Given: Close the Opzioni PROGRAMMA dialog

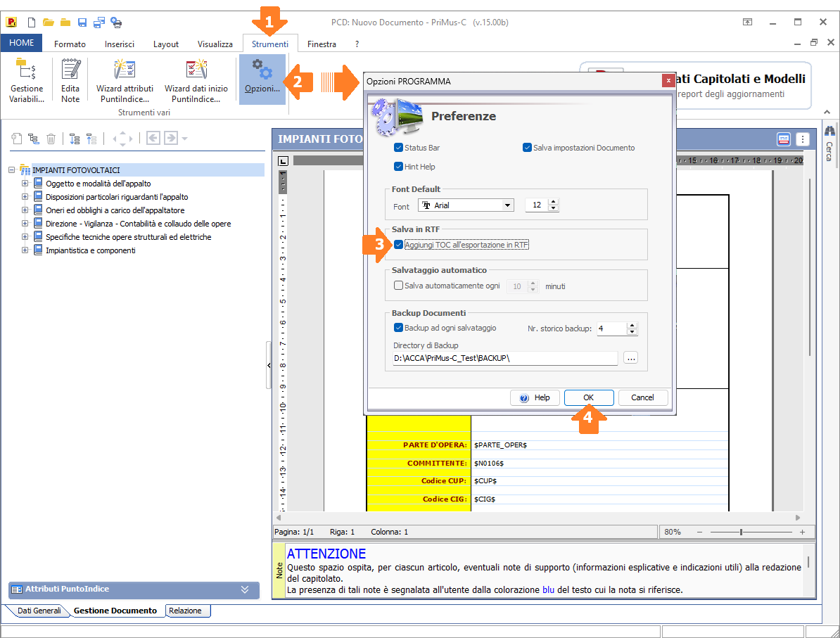Looking at the screenshot, I should tap(668, 80).
